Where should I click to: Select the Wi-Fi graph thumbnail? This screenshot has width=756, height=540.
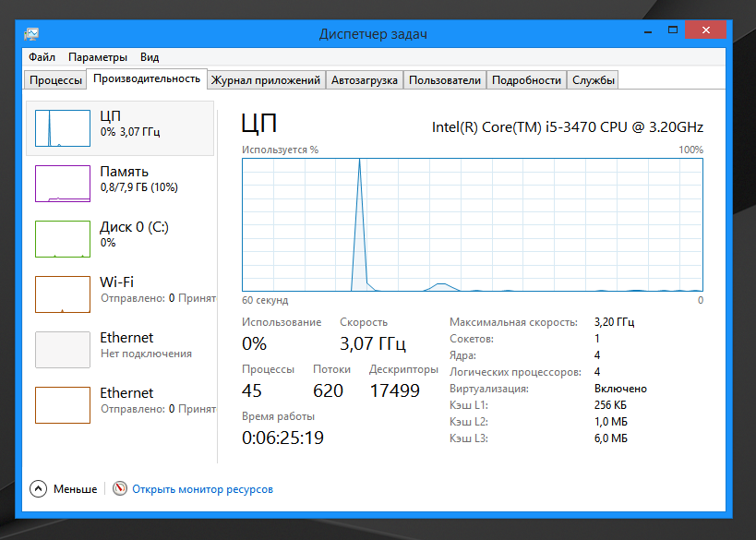coord(63,294)
